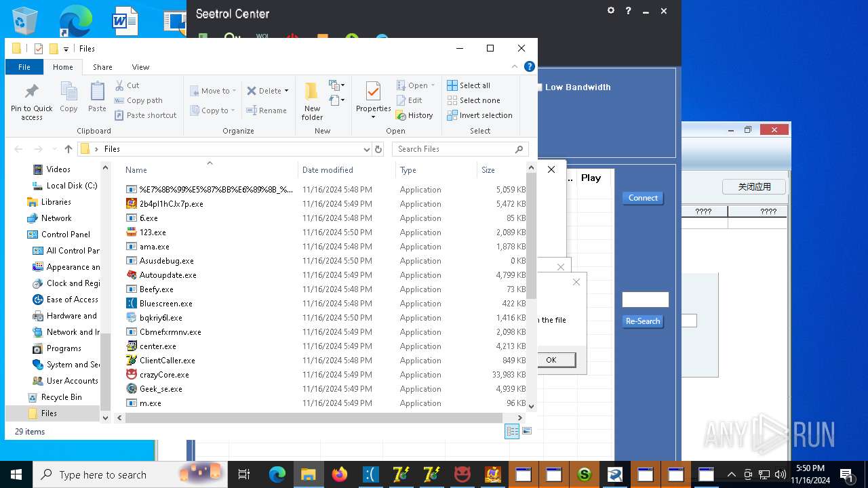The image size is (868, 488).
Task: Open the notification center icon
Action: [x=846, y=474]
